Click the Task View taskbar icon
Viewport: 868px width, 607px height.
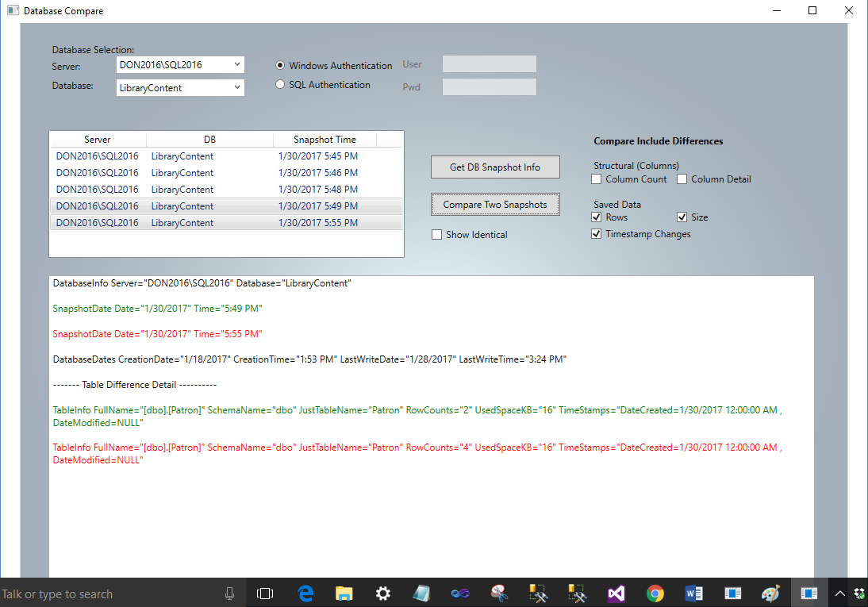265,594
